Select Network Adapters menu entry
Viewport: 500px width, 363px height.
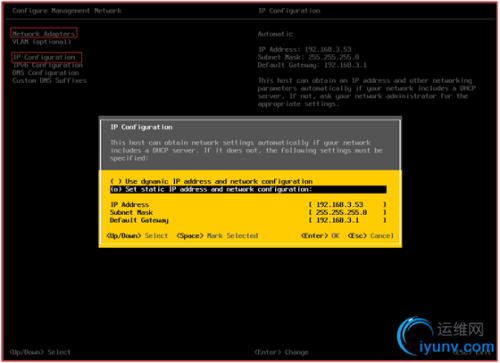[x=44, y=34]
